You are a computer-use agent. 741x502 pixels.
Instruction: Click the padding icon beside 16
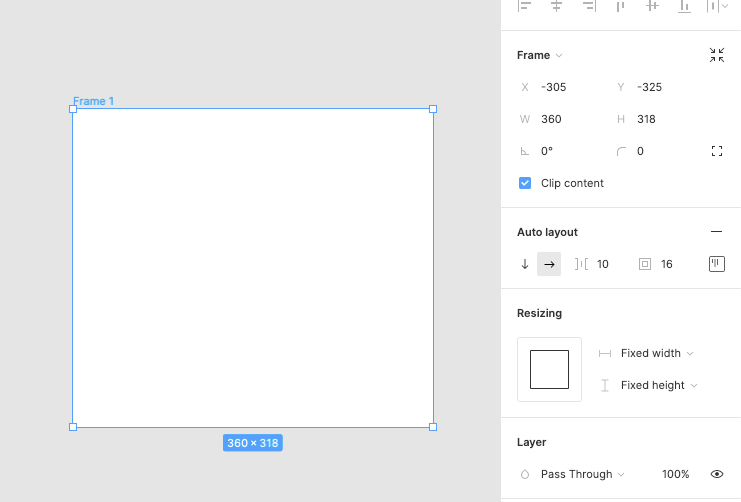tap(645, 264)
